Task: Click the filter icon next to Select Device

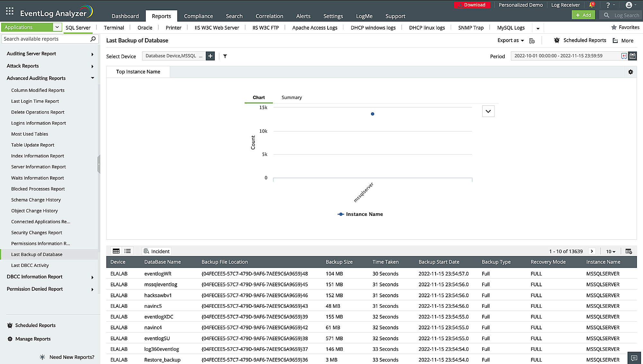Action: (225, 56)
